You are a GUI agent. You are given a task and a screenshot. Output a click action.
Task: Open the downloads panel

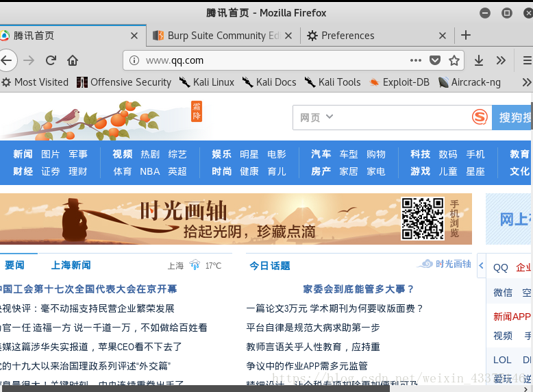coord(479,60)
